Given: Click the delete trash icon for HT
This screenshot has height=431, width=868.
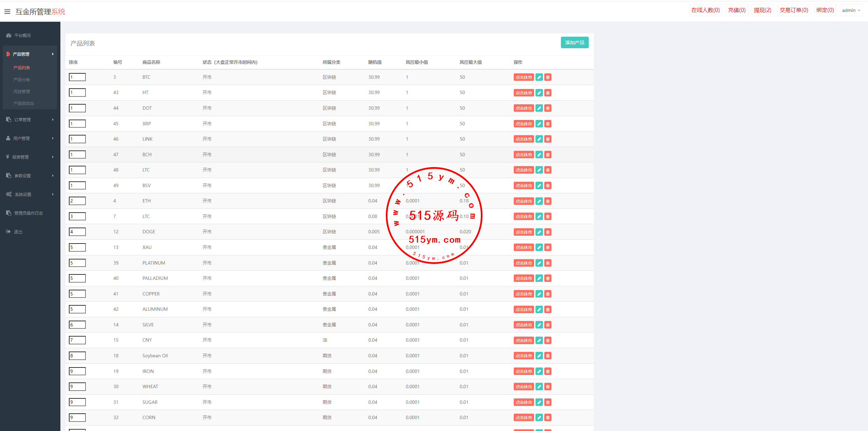Looking at the screenshot, I should tap(548, 93).
